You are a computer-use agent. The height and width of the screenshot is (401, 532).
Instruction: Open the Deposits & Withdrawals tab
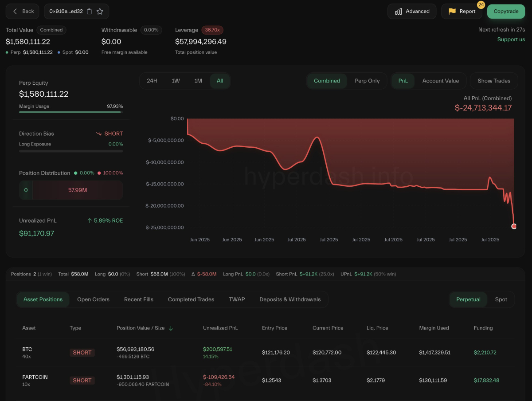[x=290, y=299]
